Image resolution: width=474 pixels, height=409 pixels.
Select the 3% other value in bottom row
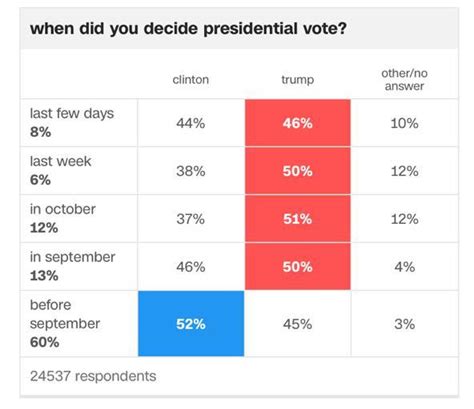coord(404,324)
